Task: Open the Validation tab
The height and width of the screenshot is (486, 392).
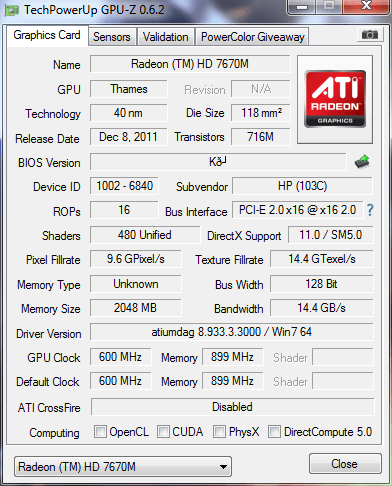Action: (x=166, y=37)
